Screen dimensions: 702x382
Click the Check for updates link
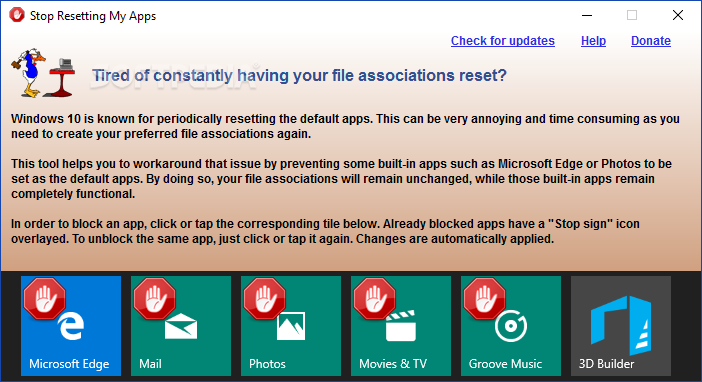click(503, 41)
